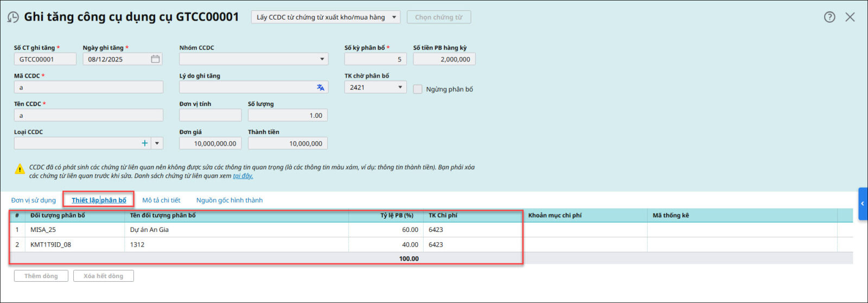
Task: Switch to Đơn vị sử dụng tab
Action: click(x=34, y=200)
